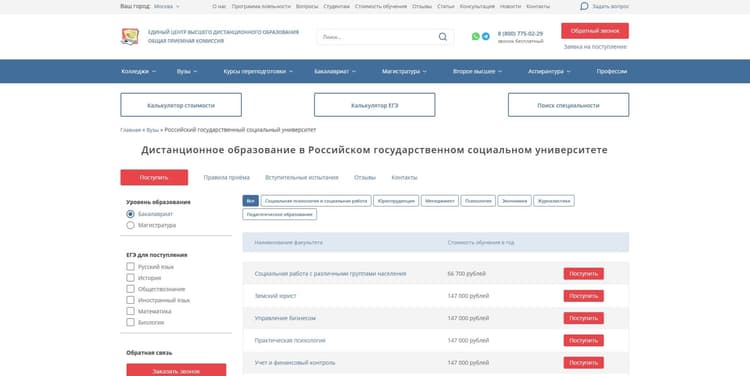The image size is (750, 376).
Task: Filter by Экономика tag
Action: [x=514, y=201]
